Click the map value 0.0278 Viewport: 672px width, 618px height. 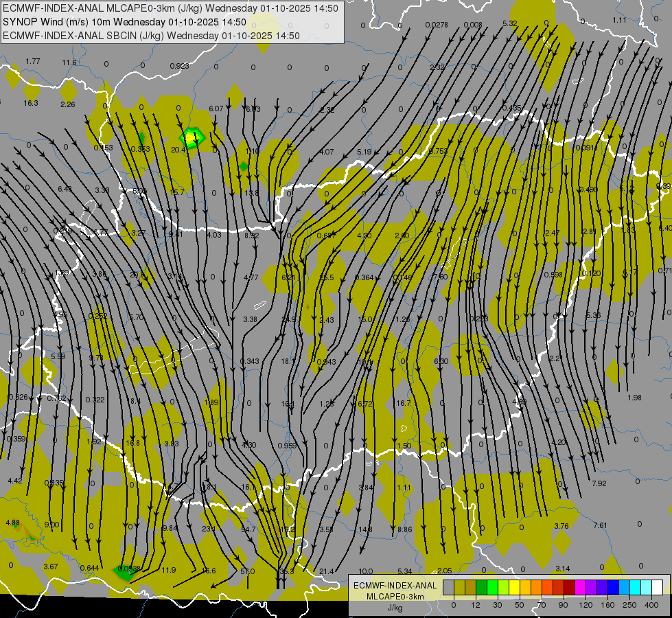click(x=437, y=25)
